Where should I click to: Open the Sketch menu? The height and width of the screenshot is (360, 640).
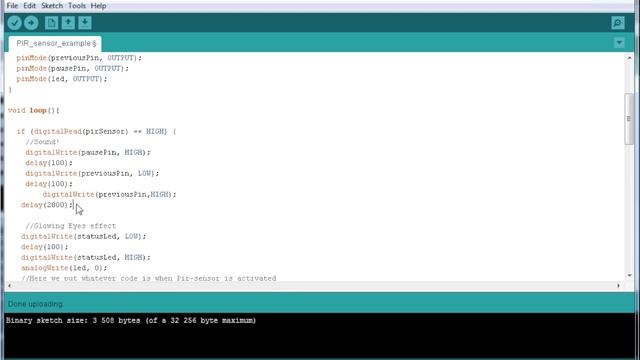pyautogui.click(x=52, y=6)
